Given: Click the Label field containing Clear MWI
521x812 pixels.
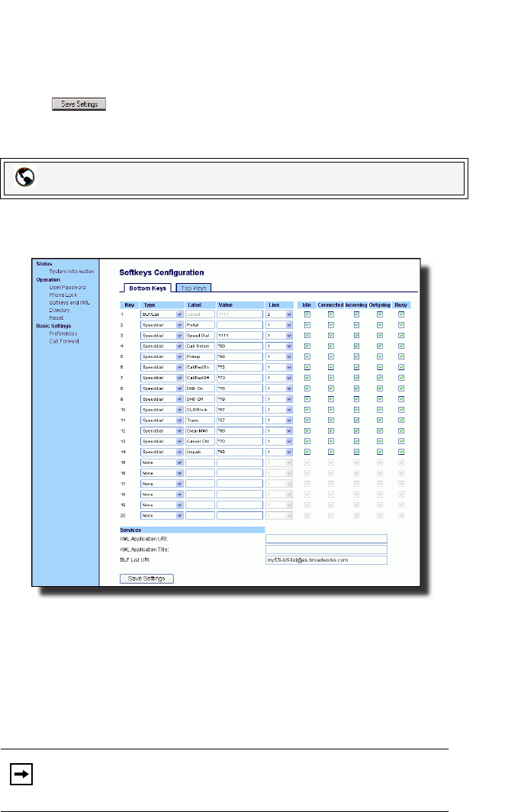Looking at the screenshot, I should 200,431.
